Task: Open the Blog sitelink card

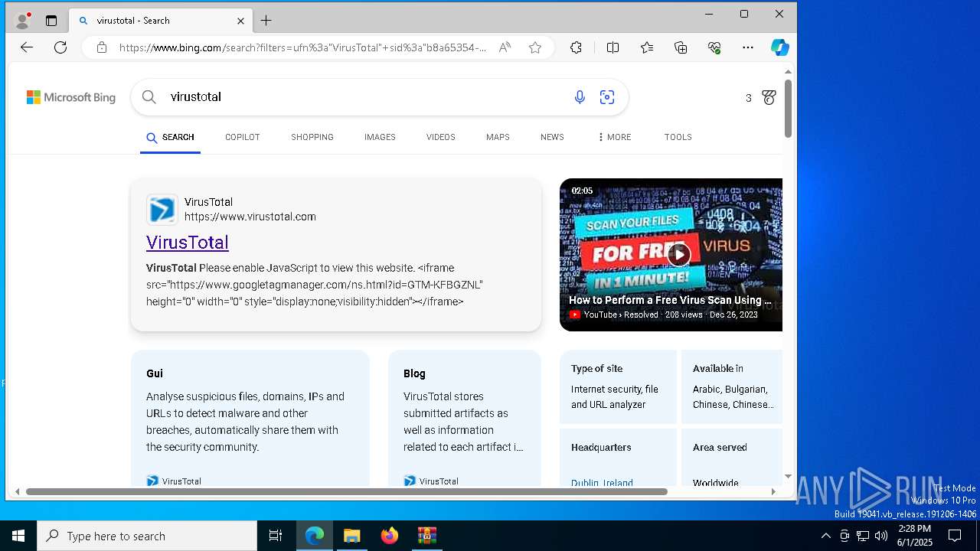Action: (465, 418)
